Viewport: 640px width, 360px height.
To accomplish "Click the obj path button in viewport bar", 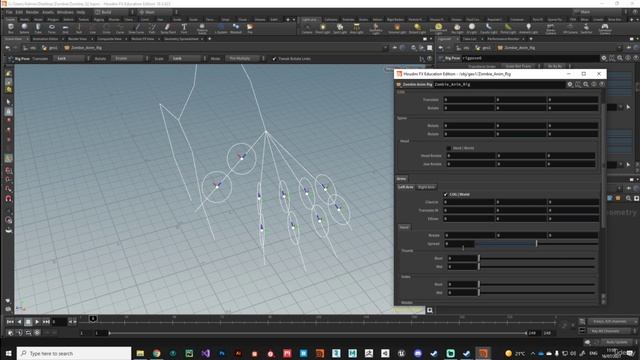I will pos(30,48).
